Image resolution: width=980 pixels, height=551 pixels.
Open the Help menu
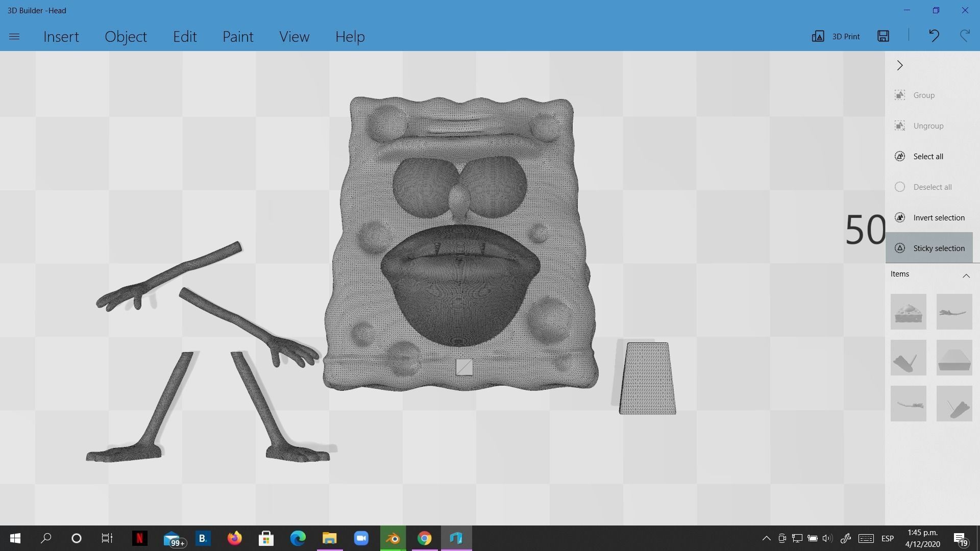350,37
